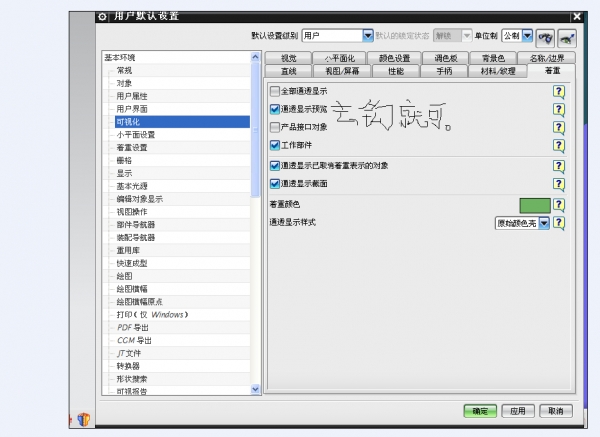Click the binoculars find-default icon
Viewport: 600px width, 437px height.
[x=546, y=38]
